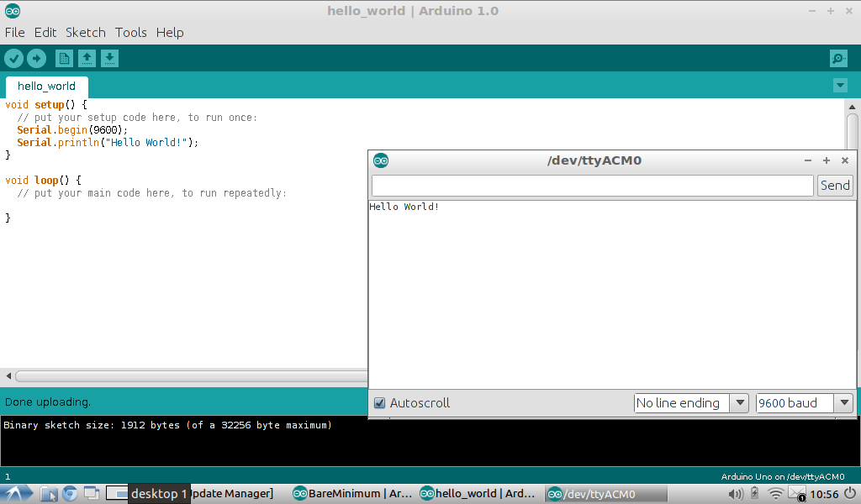This screenshot has width=861, height=504.
Task: Check the battery status tray icon
Action: pyautogui.click(x=754, y=494)
